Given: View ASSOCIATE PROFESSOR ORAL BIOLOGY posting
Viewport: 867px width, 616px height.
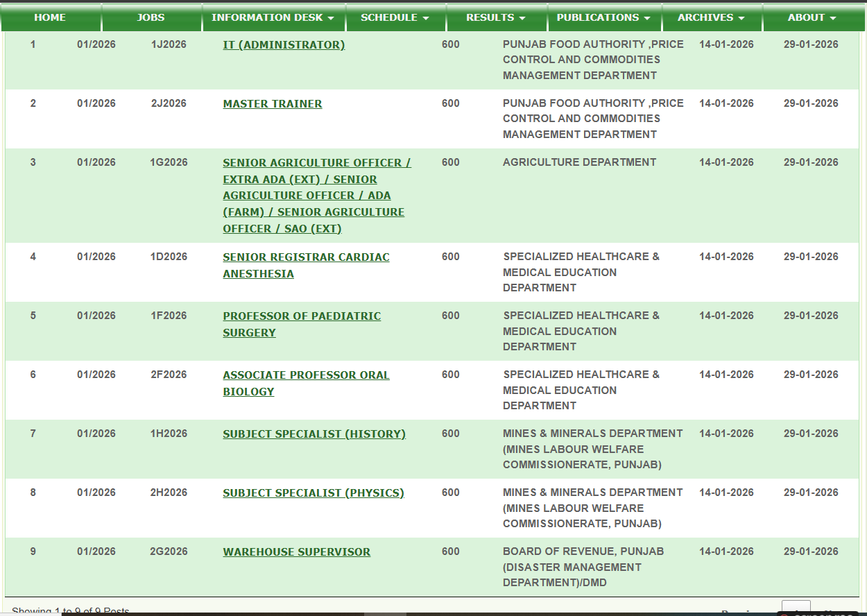Looking at the screenshot, I should 306,382.
